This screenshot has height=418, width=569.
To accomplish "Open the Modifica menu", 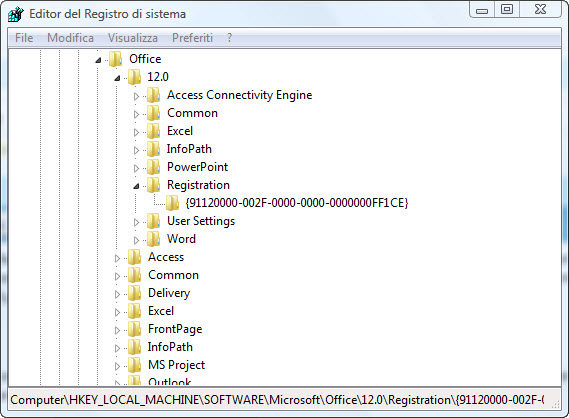I will pos(70,38).
